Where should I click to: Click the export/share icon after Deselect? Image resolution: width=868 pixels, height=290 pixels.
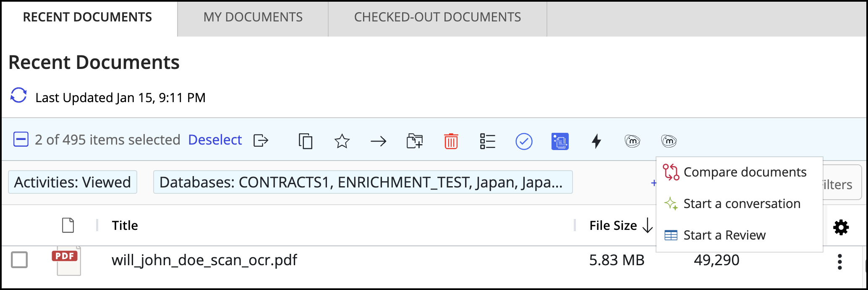click(x=261, y=140)
